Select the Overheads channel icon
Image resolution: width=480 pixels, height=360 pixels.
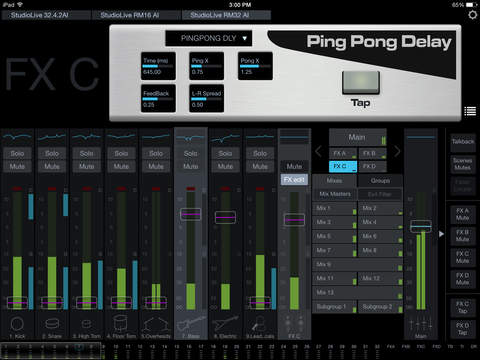(156, 324)
